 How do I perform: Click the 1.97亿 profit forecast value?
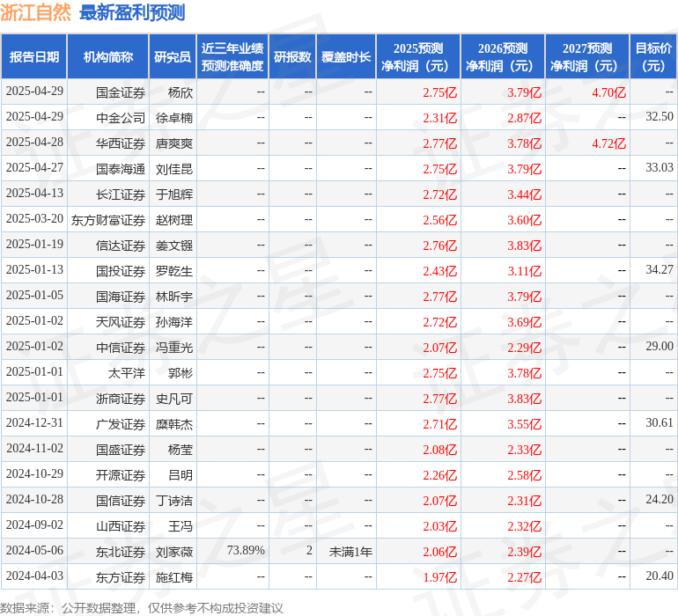(439, 577)
